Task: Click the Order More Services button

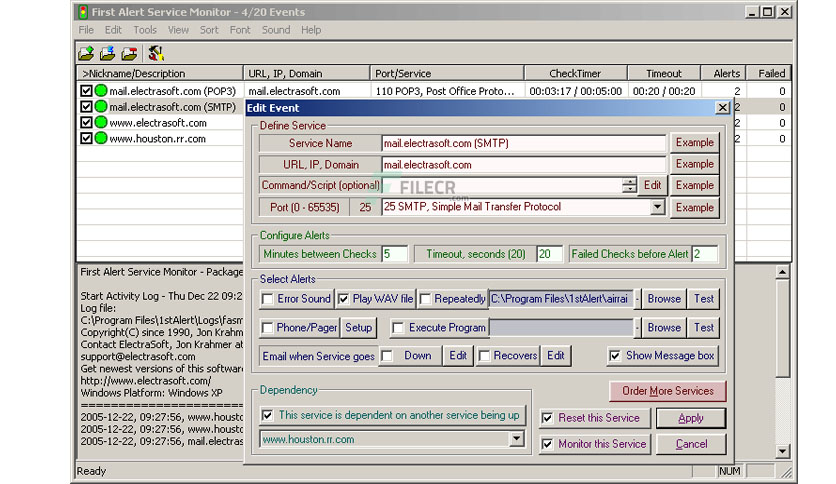Action: 668,391
